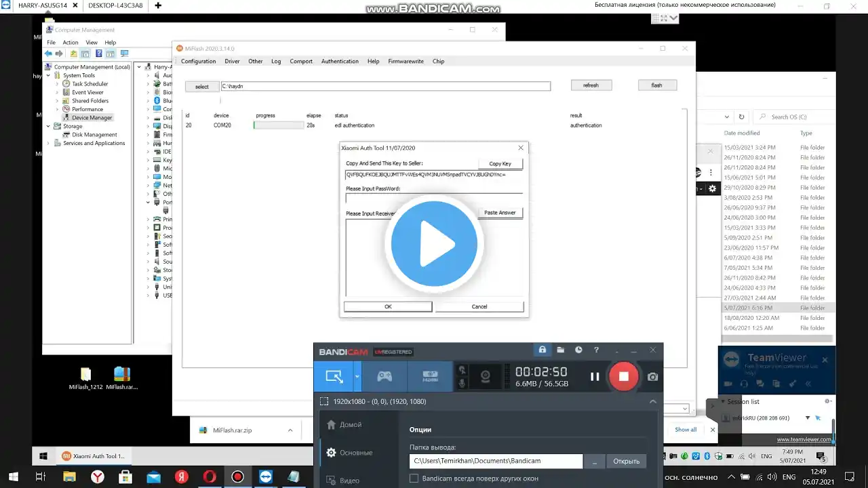This screenshot has height=488, width=868.
Task: Open the Firmwarewrite menu in MiFlash
Action: coord(406,61)
